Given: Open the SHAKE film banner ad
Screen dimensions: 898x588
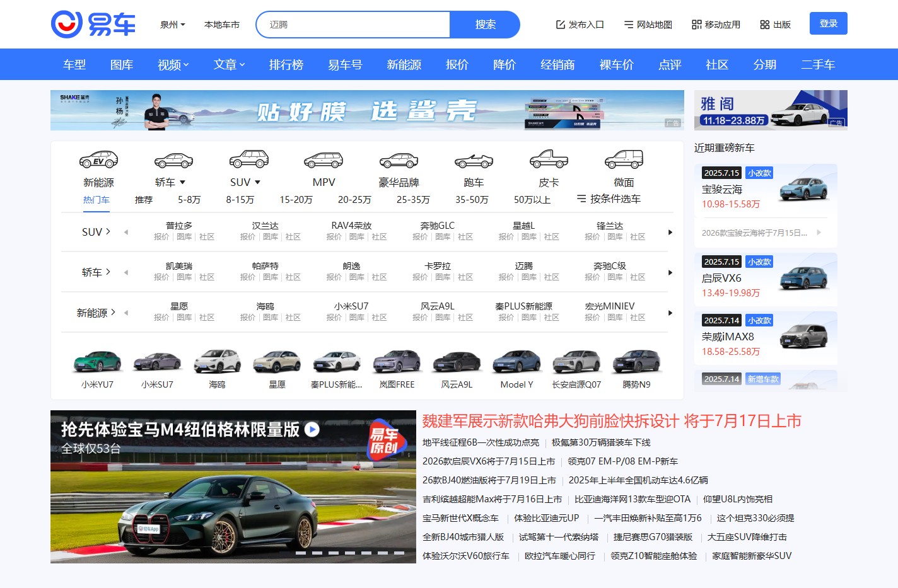Looking at the screenshot, I should (367, 110).
